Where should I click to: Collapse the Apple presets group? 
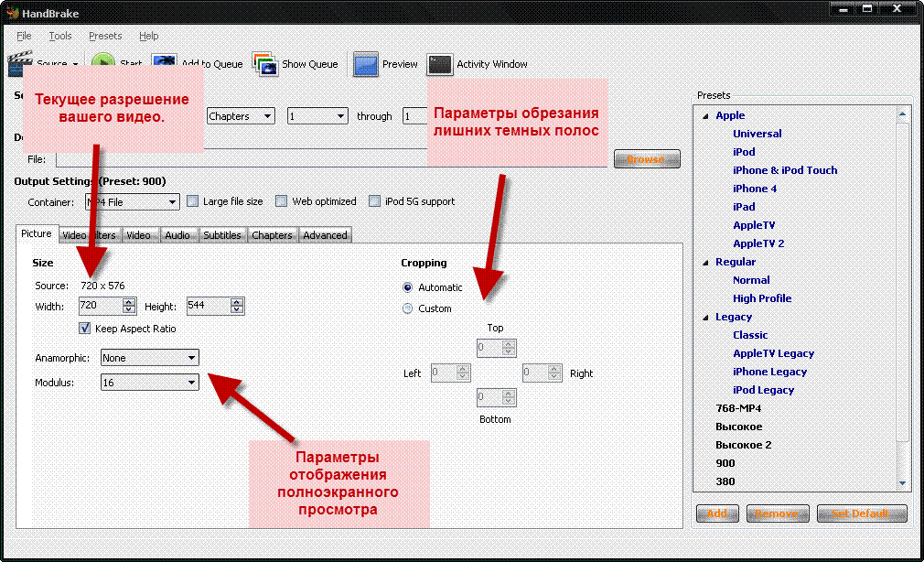point(705,116)
